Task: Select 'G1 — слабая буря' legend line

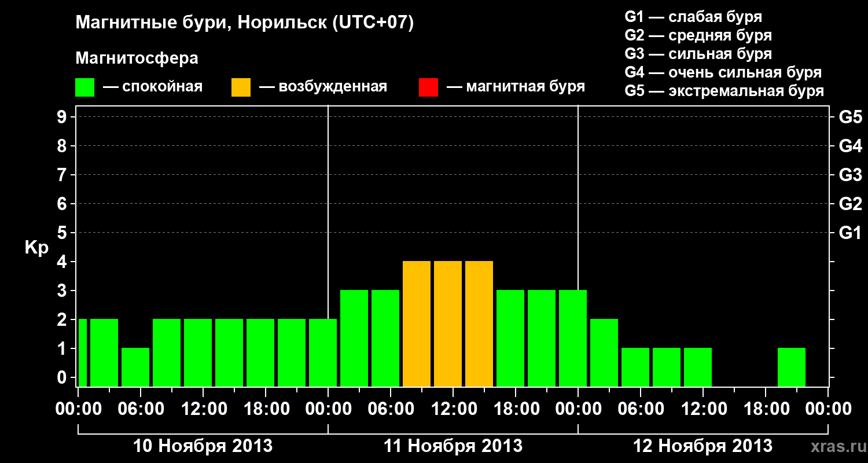Action: tap(693, 17)
